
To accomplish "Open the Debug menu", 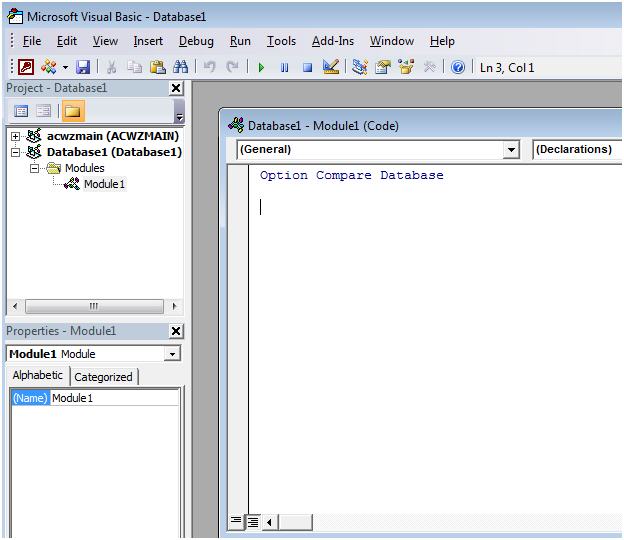I will (x=196, y=41).
